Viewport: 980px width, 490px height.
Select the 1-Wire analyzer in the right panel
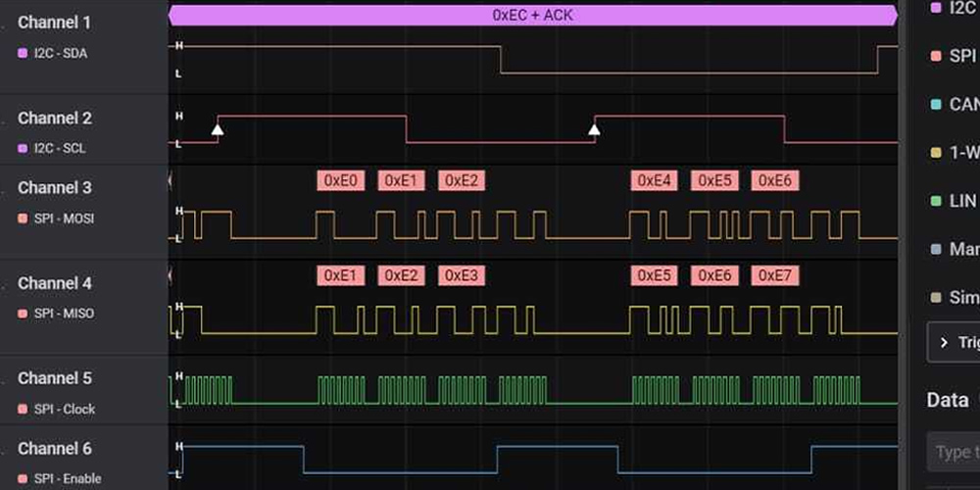click(x=955, y=152)
